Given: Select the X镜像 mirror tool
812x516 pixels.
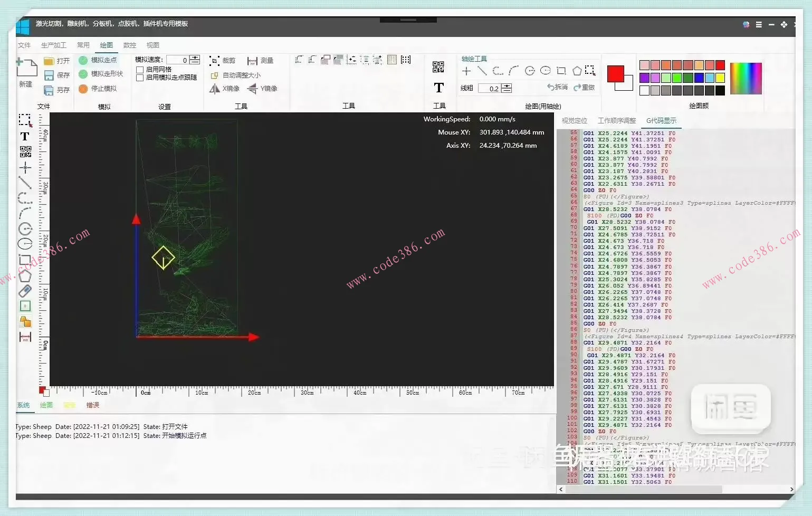Looking at the screenshot, I should pyautogui.click(x=224, y=89).
